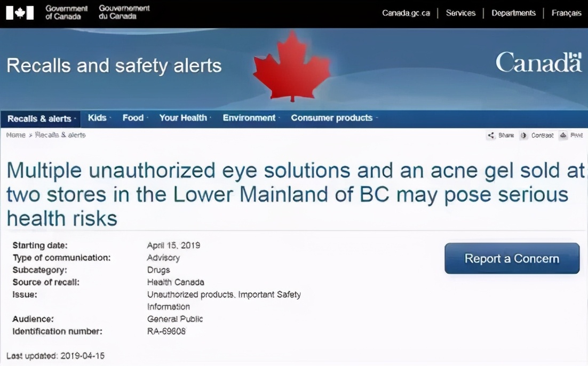Go to the Canada.gc.ca link
The image size is (588, 366).
click(406, 13)
